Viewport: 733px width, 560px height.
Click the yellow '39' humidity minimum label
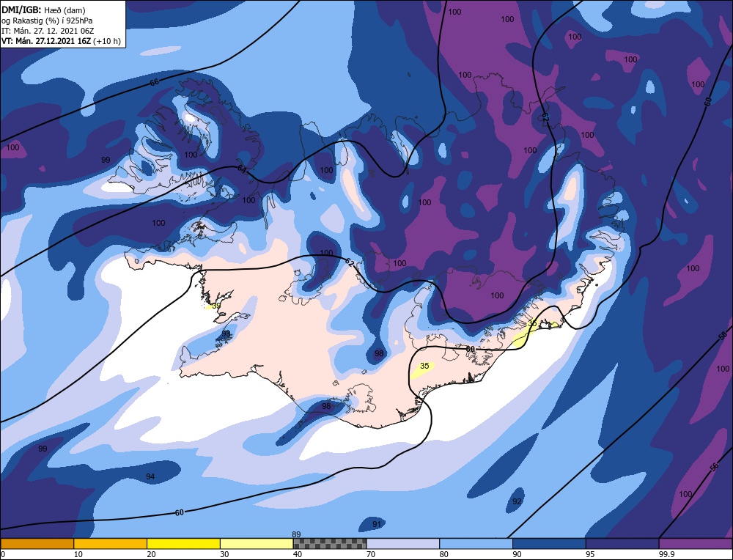coord(216,306)
